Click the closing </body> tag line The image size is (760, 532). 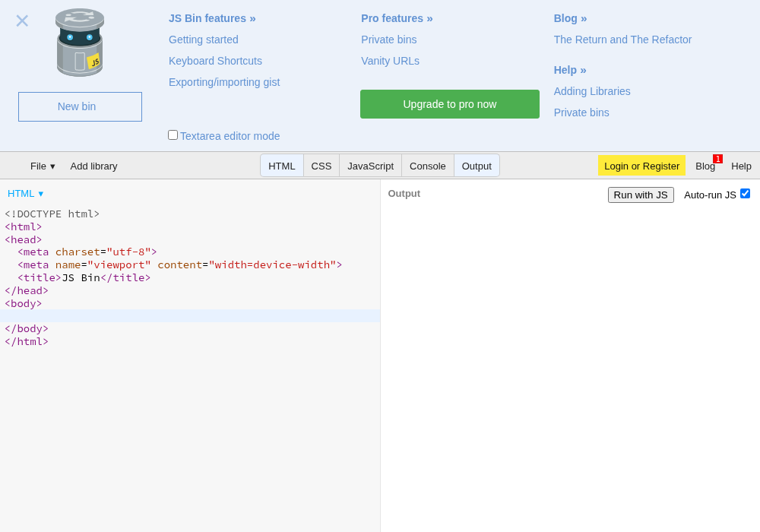click(x=27, y=328)
